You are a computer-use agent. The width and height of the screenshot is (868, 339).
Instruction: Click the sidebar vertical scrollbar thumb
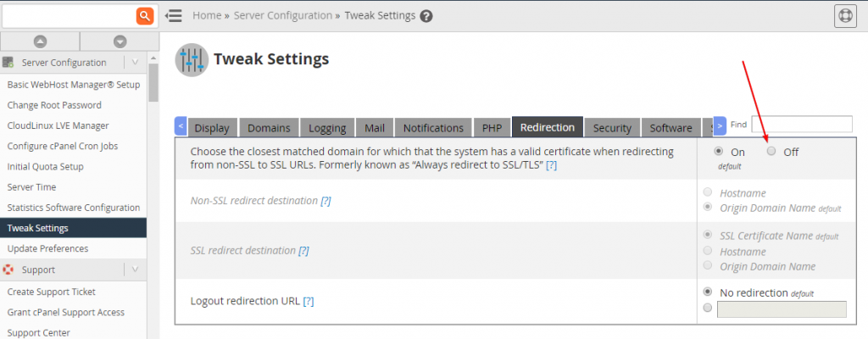pyautogui.click(x=153, y=83)
